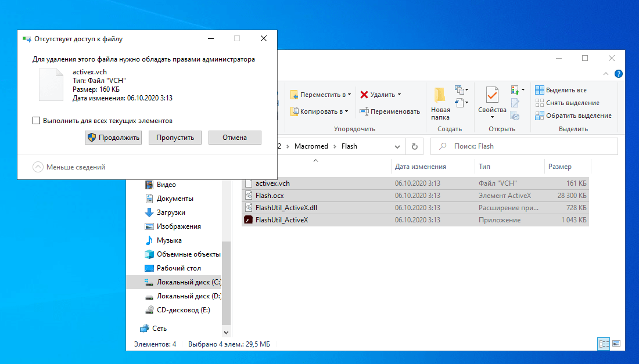
Task: Check 'Выполнить для всех текущих элементов' checkbox
Action: 37,121
